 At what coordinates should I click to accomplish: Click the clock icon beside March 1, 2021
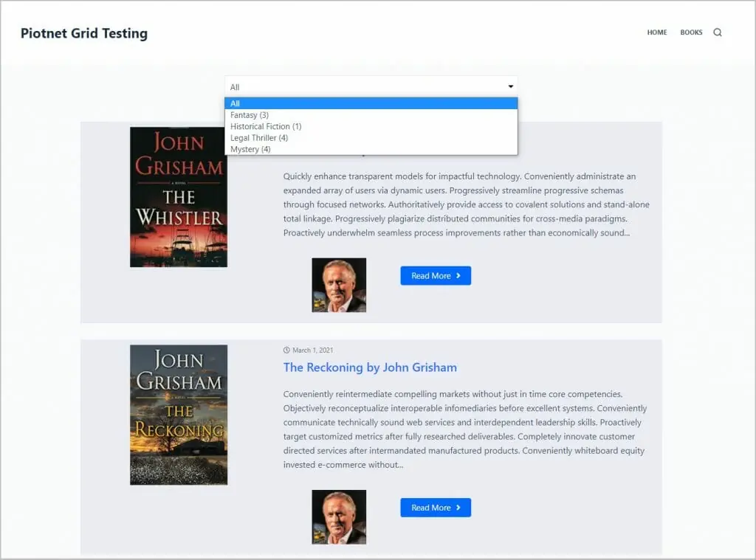click(286, 350)
